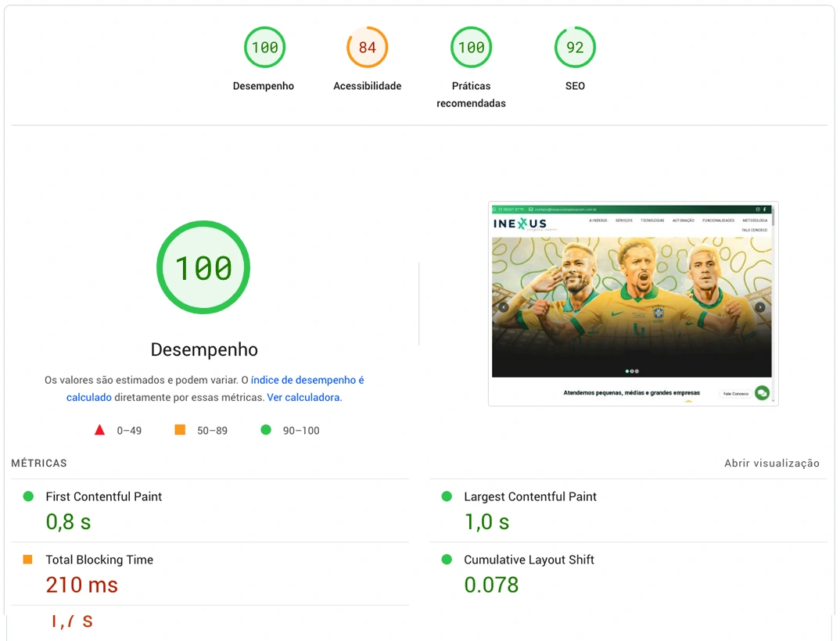Open the 'Ver calculadora' link
Image resolution: width=840 pixels, height=641 pixels.
pos(303,397)
